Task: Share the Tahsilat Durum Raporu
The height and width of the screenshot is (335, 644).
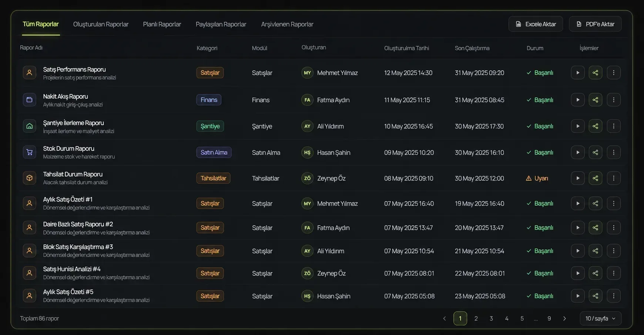Action: click(x=595, y=178)
